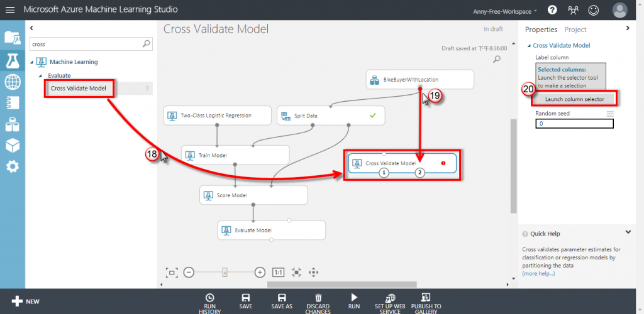Set canvas zoom to 1:1
The height and width of the screenshot is (314, 644).
(x=278, y=272)
